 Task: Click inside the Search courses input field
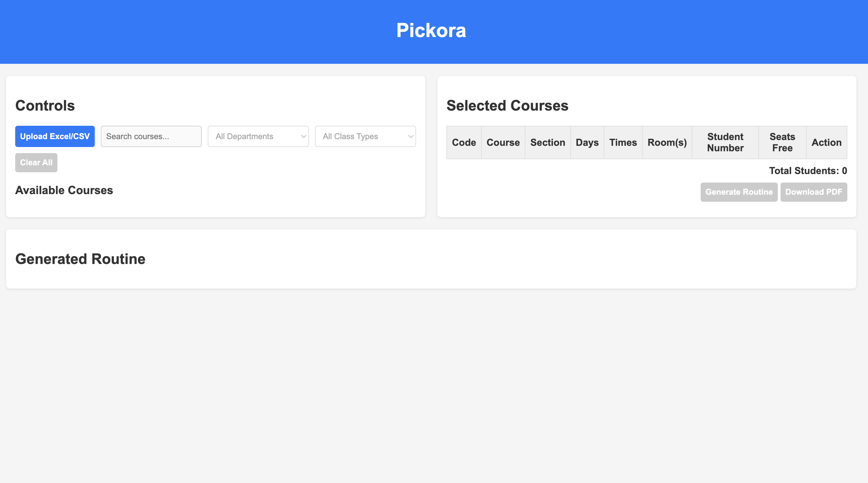click(x=151, y=136)
